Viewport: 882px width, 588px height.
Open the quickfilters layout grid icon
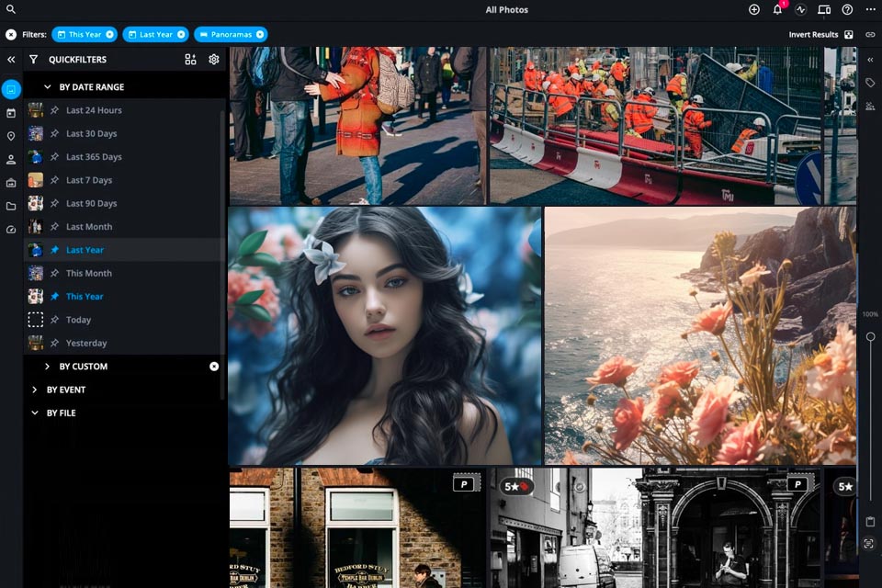(x=191, y=59)
